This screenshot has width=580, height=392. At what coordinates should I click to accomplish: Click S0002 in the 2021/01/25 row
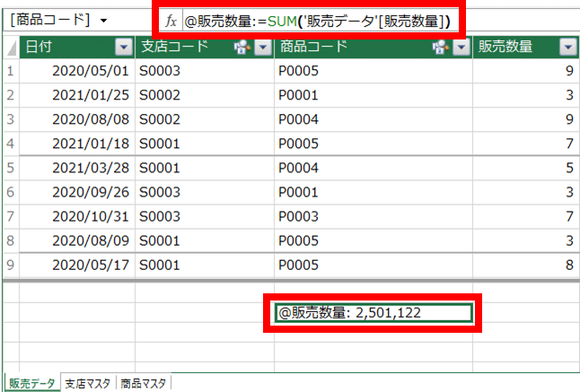pos(205,95)
